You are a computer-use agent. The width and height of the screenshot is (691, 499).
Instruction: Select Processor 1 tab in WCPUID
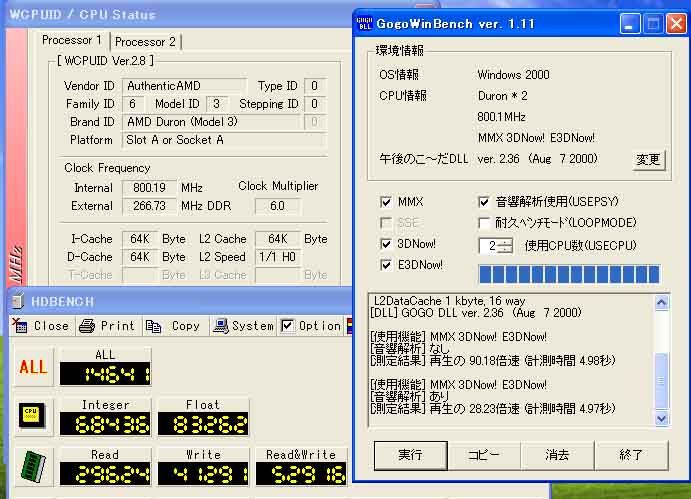(x=72, y=40)
